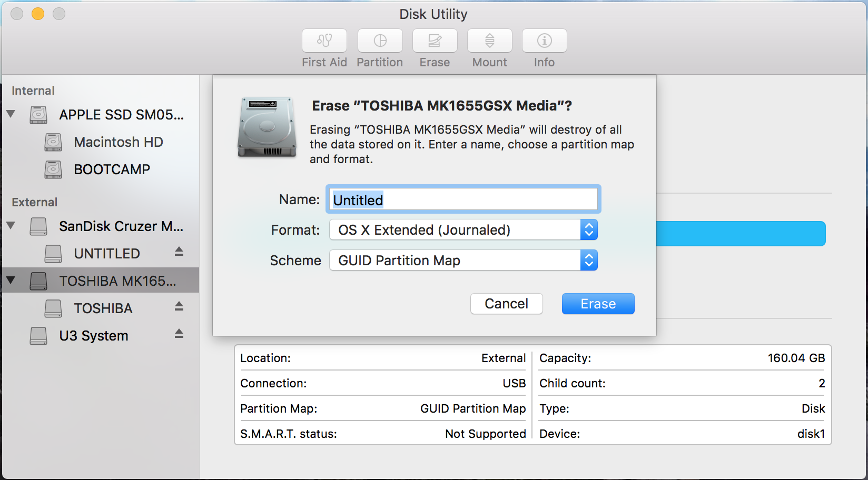Click the Internal section header
The height and width of the screenshot is (480, 868).
33,91
